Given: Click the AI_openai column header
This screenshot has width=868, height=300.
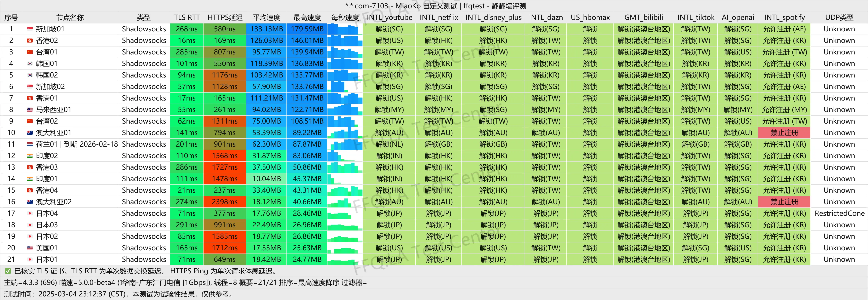Looking at the screenshot, I should pos(738,17).
